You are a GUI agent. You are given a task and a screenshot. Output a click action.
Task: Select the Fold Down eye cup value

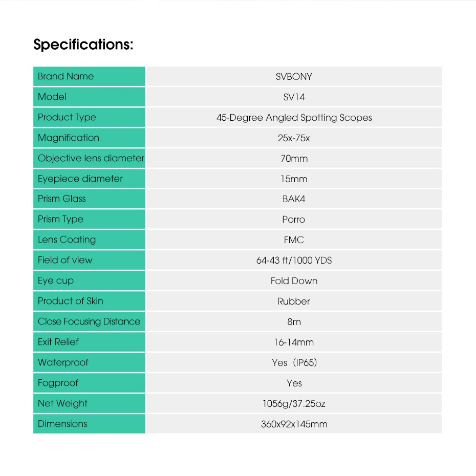point(294,281)
